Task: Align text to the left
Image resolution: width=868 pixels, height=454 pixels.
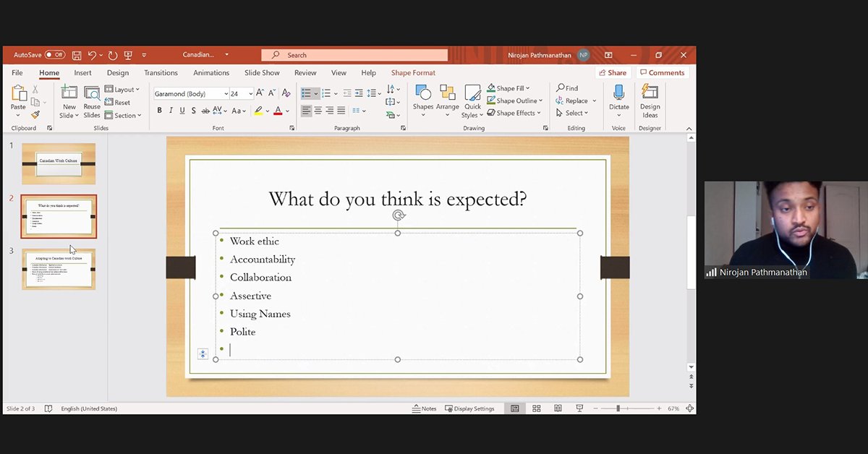Action: point(307,111)
